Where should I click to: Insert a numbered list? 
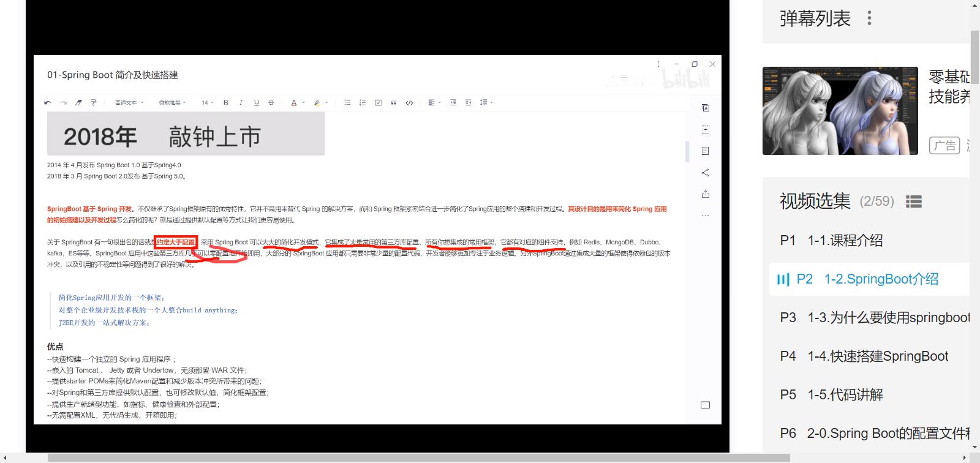363,103
